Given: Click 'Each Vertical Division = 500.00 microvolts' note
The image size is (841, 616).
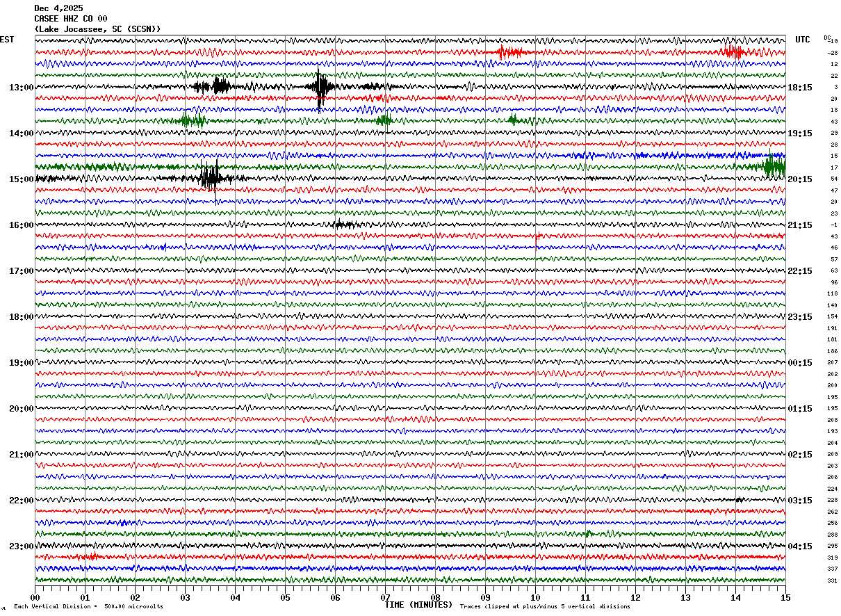Looking at the screenshot, I should click(88, 606).
